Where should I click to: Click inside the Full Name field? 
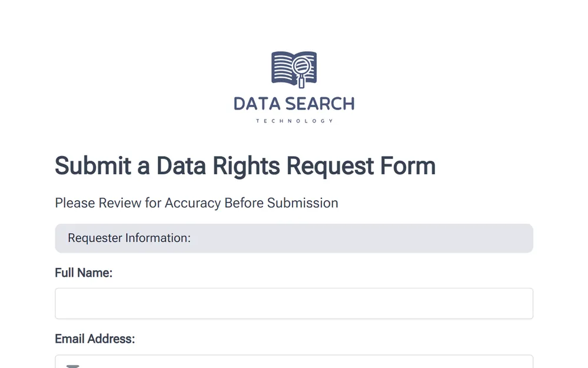tap(294, 303)
